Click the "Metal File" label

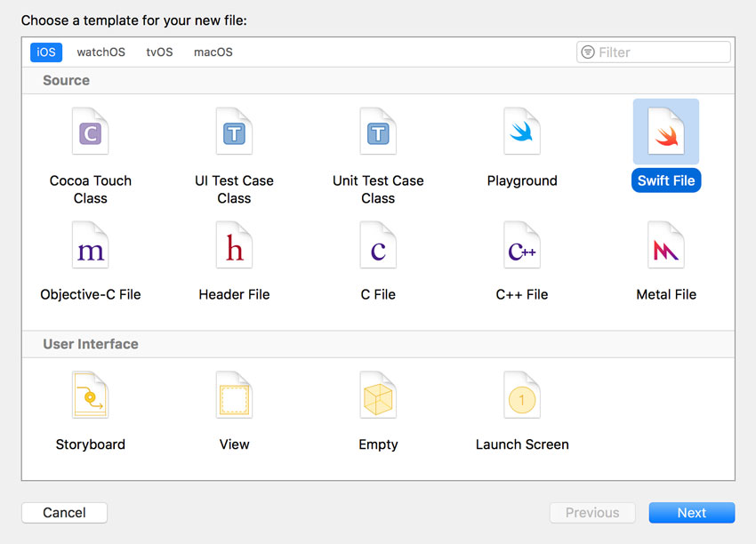666,294
